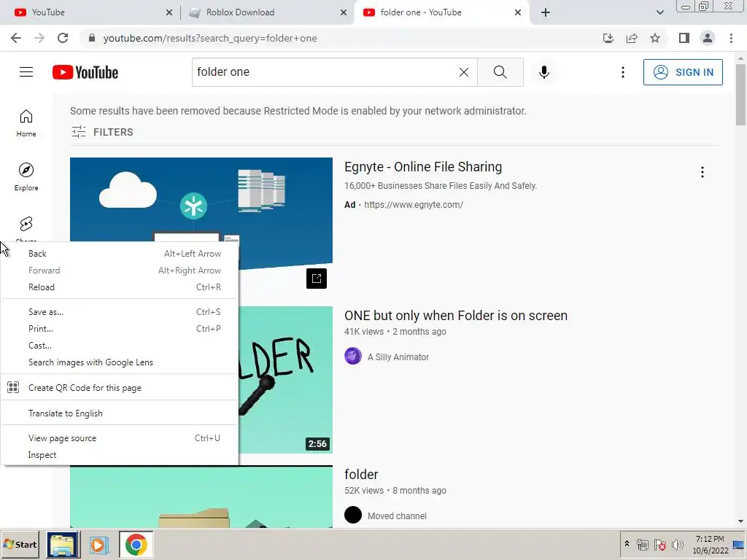Close the Roblox Download tab
The width and height of the screenshot is (747, 560).
[344, 12]
